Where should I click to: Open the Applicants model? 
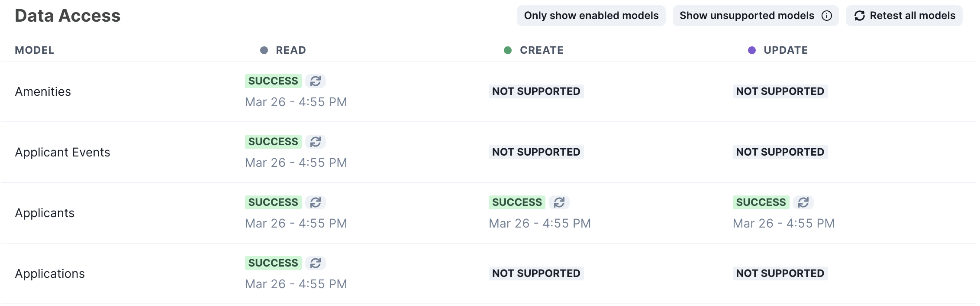pos(45,213)
